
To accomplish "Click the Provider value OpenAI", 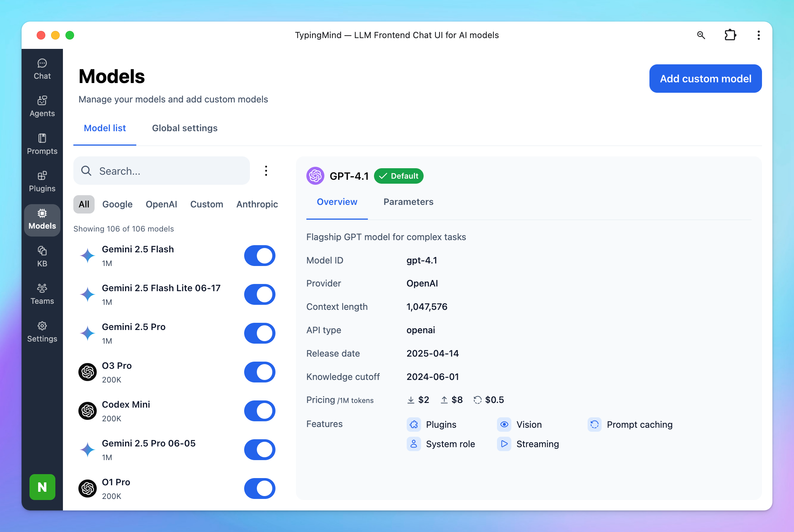I will click(422, 284).
